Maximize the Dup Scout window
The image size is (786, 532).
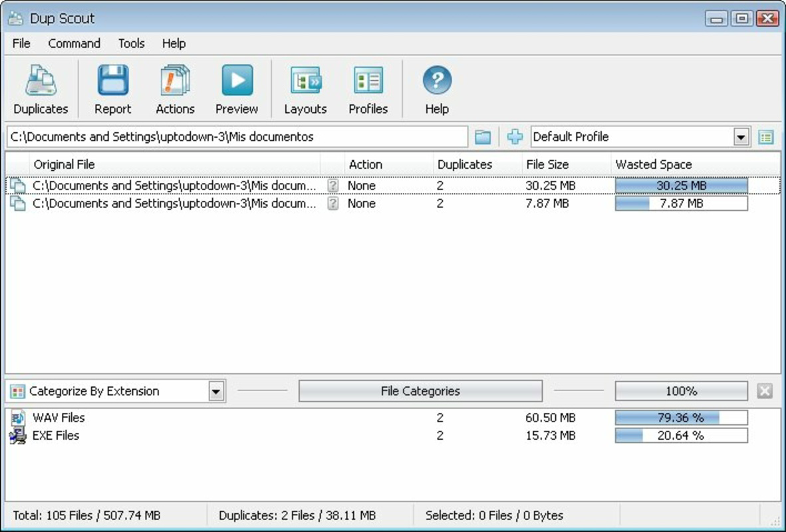point(742,19)
